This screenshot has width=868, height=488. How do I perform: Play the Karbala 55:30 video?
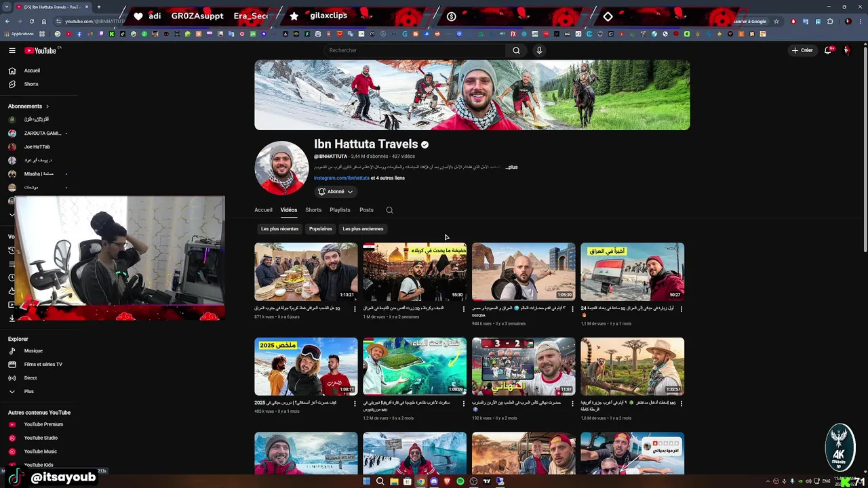point(415,272)
